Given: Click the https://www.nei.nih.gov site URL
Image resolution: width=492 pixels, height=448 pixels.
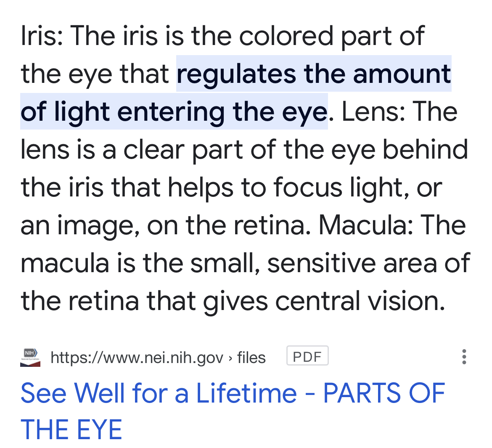Looking at the screenshot, I should (137, 358).
